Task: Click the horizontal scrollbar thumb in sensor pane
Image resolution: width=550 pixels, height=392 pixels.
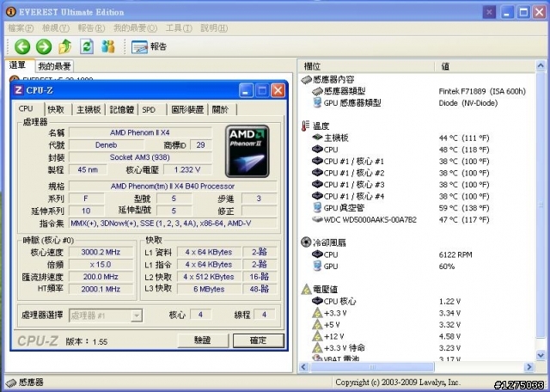Action: point(372,367)
